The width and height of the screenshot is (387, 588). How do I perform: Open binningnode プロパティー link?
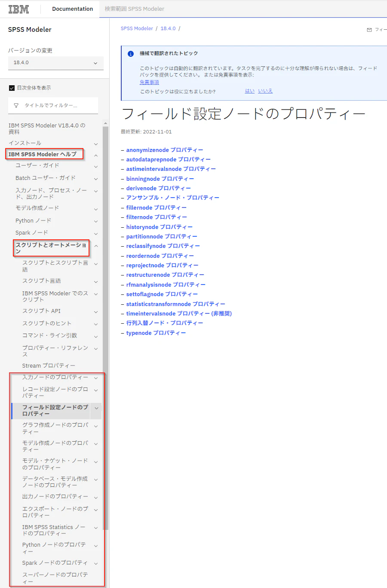[160, 179]
